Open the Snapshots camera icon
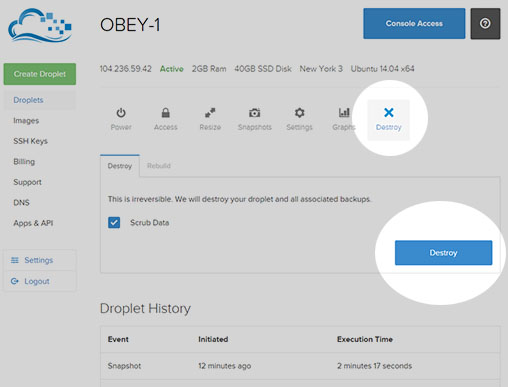508x387 pixels. pos(255,113)
